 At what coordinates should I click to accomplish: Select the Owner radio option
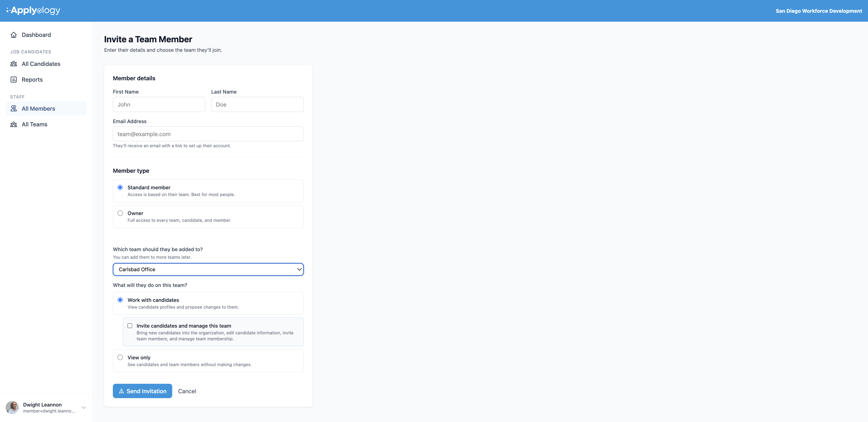[120, 213]
